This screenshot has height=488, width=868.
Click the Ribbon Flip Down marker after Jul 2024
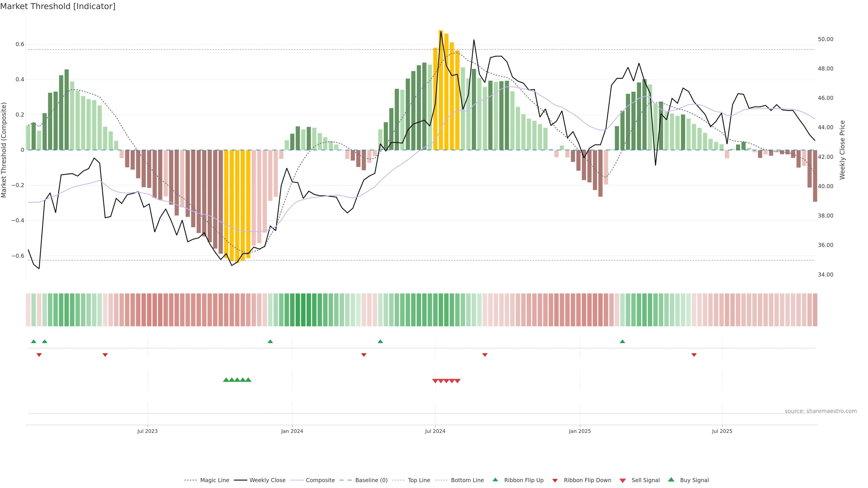coord(485,355)
